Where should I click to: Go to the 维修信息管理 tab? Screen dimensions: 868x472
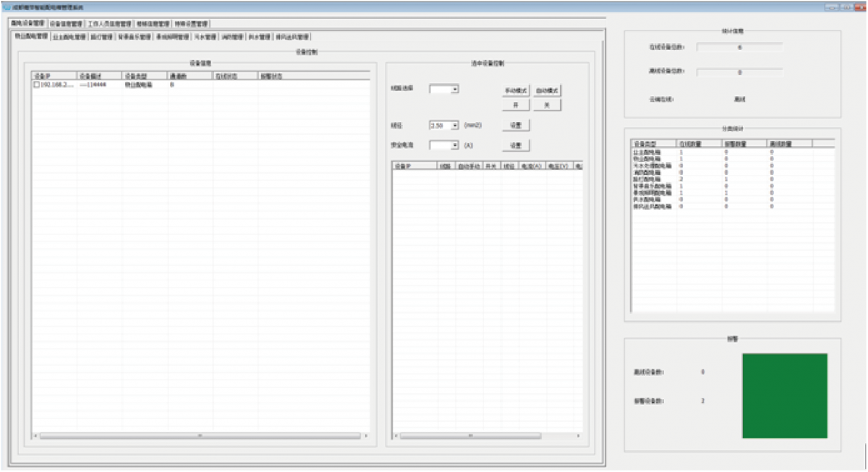(x=153, y=24)
